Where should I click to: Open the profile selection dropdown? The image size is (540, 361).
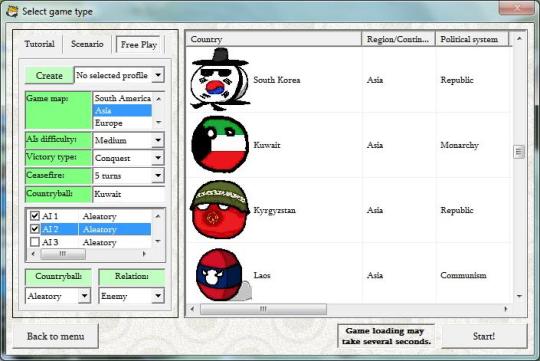[x=158, y=75]
